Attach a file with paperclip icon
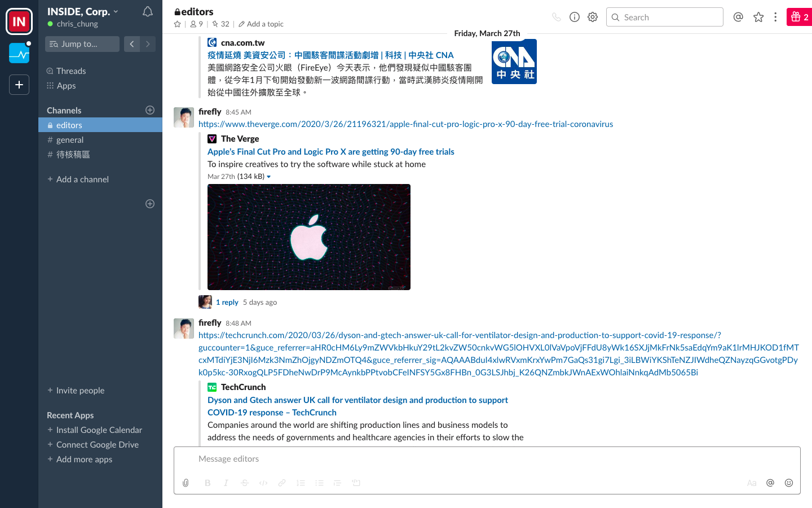Viewport: 812px width, 508px height. [186, 483]
